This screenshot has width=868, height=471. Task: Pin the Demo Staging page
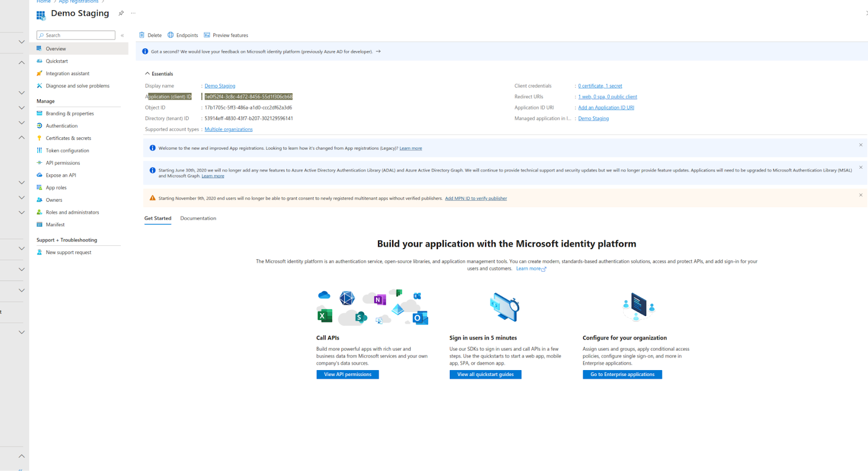coord(121,13)
